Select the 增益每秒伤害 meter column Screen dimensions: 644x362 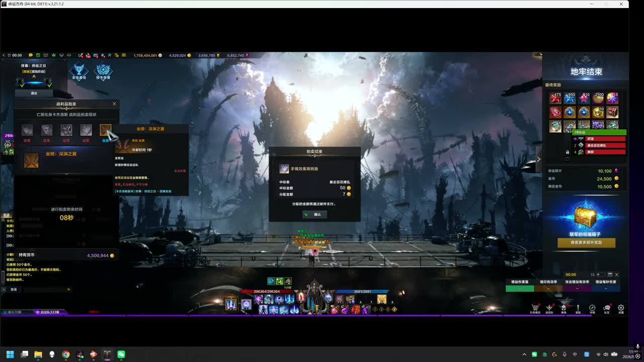click(606, 282)
